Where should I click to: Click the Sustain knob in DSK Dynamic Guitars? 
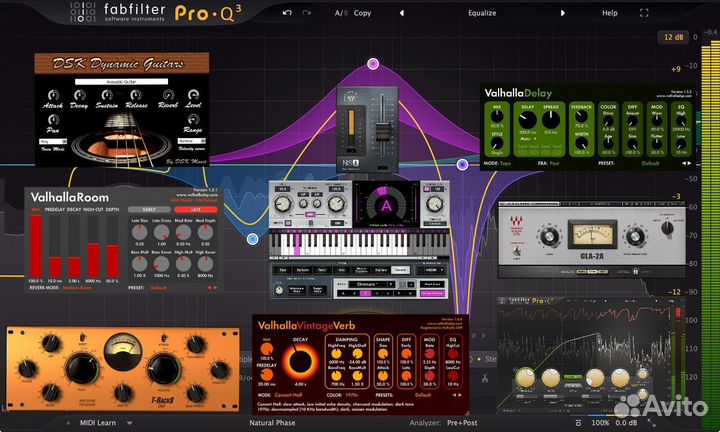click(x=107, y=95)
